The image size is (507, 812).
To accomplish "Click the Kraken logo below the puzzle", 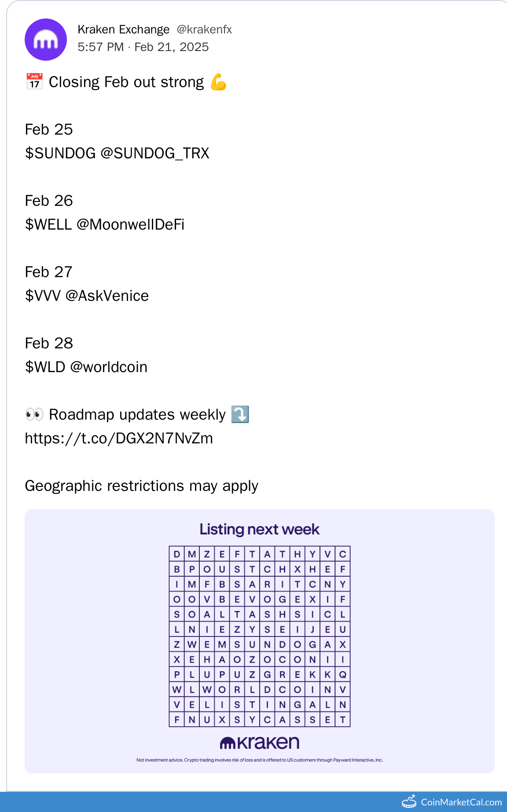I will (260, 743).
